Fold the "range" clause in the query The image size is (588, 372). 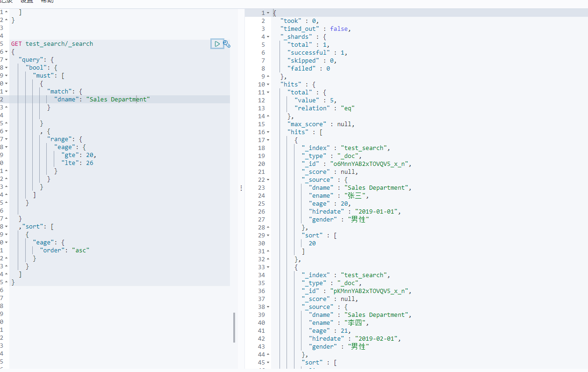coord(6,139)
